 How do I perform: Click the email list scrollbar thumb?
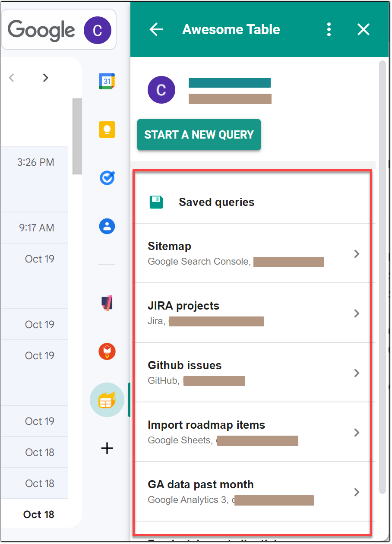77,136
